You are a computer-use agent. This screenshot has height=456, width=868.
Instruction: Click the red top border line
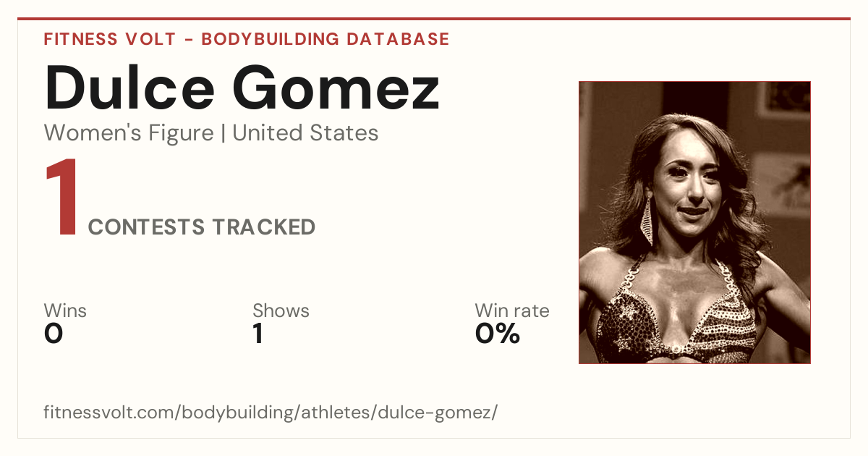[x=434, y=19]
